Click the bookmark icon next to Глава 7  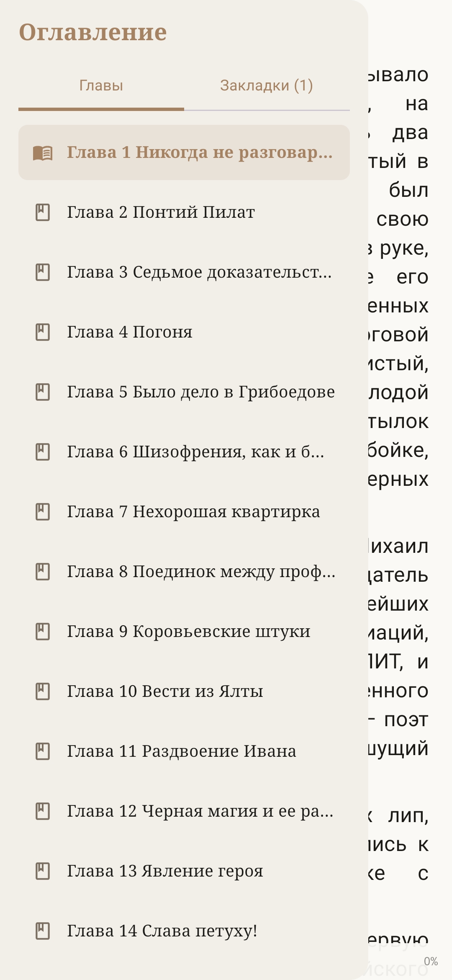pyautogui.click(x=43, y=512)
